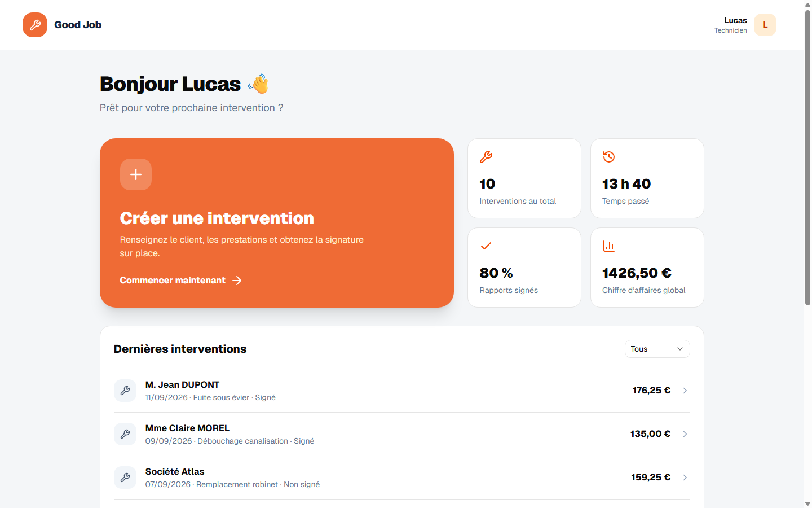Open the Créer une intervention heading
812x508 pixels.
click(x=217, y=218)
